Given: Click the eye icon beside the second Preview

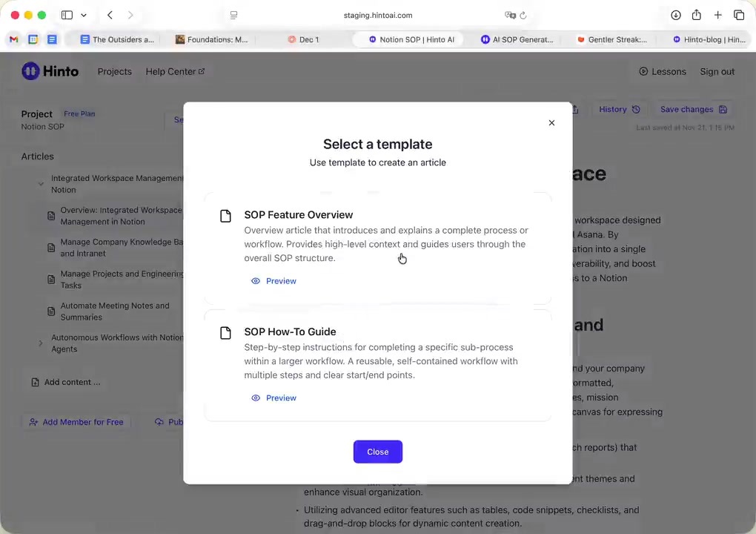Looking at the screenshot, I should pos(256,398).
